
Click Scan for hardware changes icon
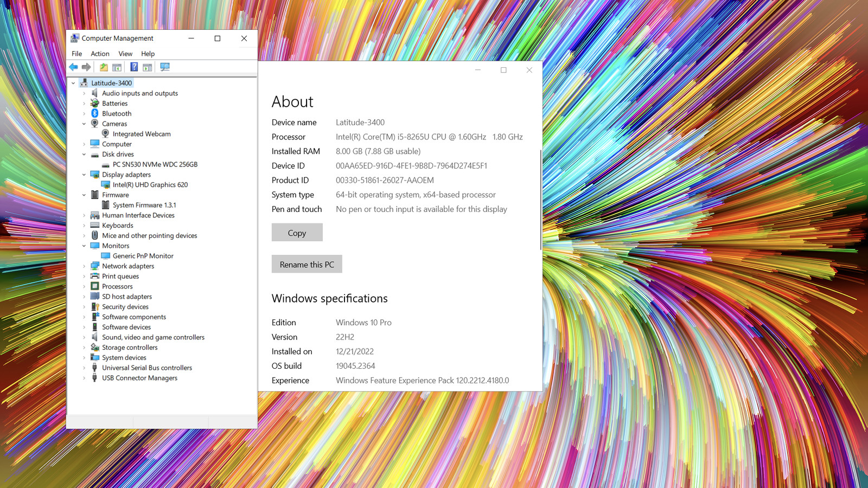click(x=165, y=67)
